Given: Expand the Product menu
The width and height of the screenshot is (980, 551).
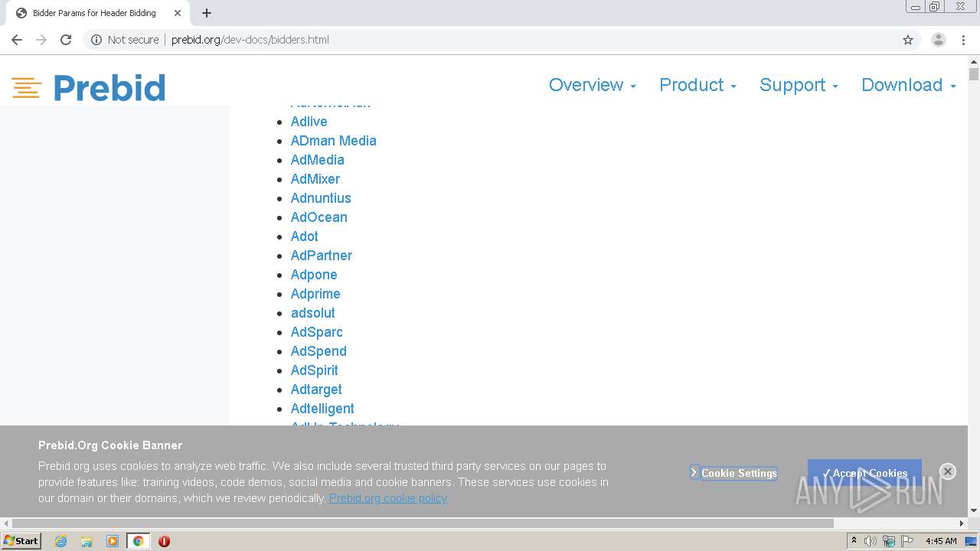Looking at the screenshot, I should click(697, 85).
